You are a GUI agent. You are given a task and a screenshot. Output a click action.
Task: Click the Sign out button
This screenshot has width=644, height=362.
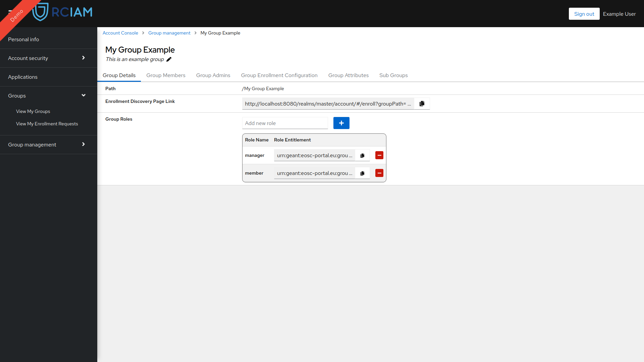pyautogui.click(x=583, y=13)
